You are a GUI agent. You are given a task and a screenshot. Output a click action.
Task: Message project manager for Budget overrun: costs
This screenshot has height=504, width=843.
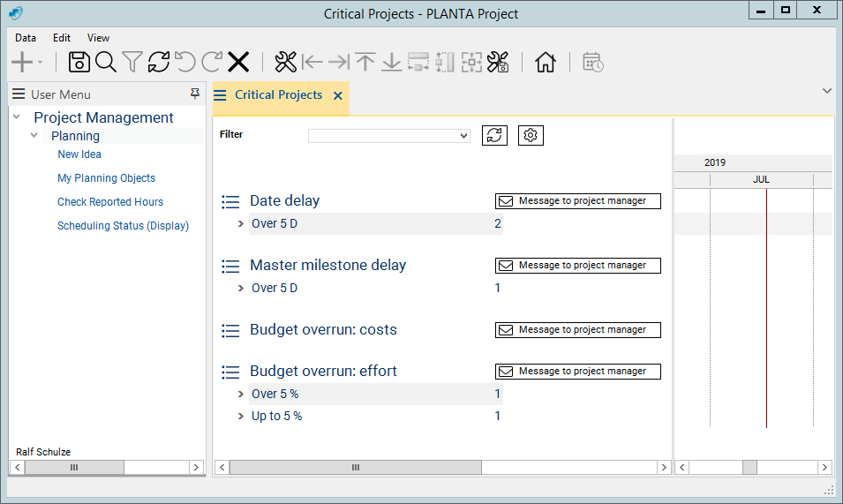pyautogui.click(x=578, y=330)
